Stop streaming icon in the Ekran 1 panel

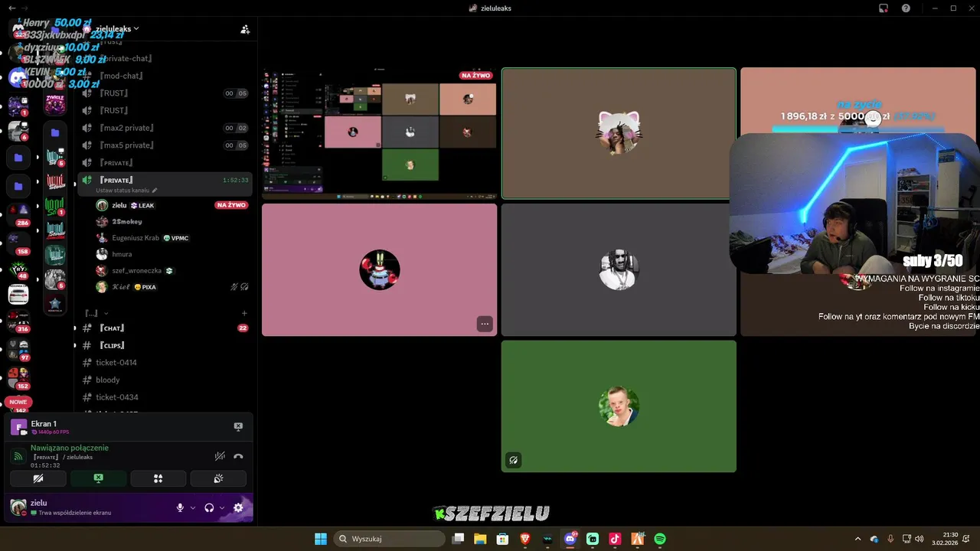click(x=238, y=426)
